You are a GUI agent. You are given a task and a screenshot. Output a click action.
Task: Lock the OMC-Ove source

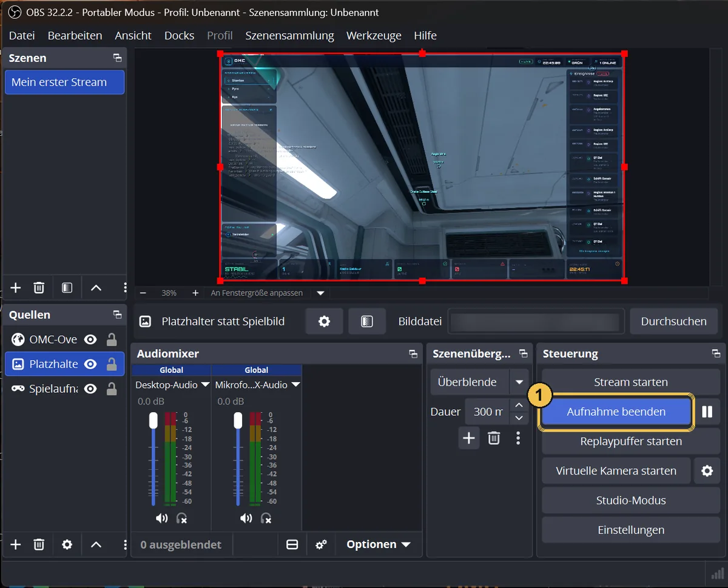click(112, 339)
